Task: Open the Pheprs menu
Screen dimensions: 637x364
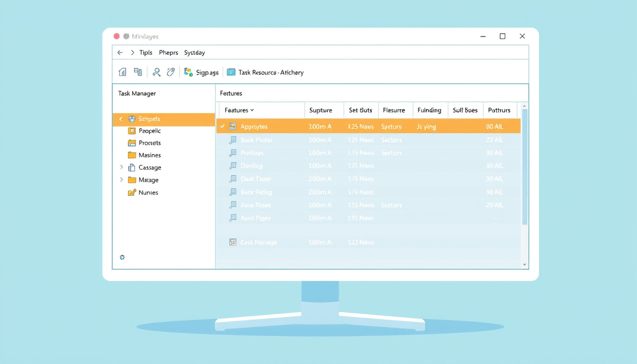Action: (x=169, y=53)
